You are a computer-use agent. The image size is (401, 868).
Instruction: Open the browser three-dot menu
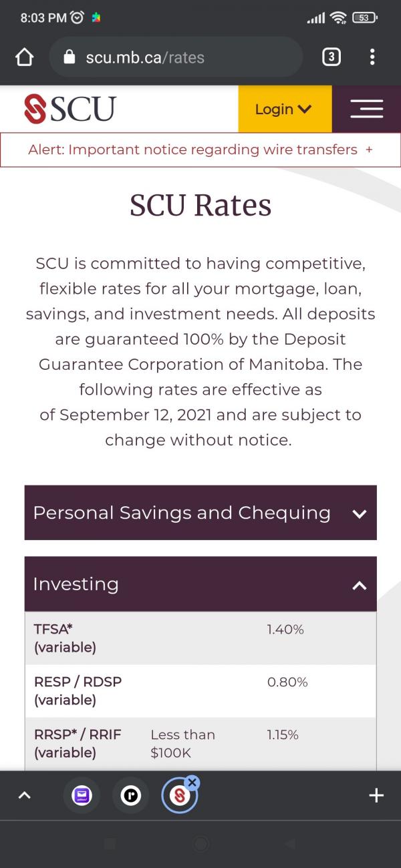click(372, 57)
